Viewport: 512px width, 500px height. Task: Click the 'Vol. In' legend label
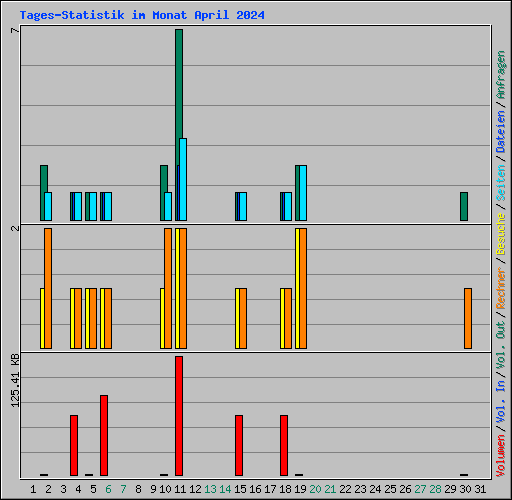click(x=501, y=402)
